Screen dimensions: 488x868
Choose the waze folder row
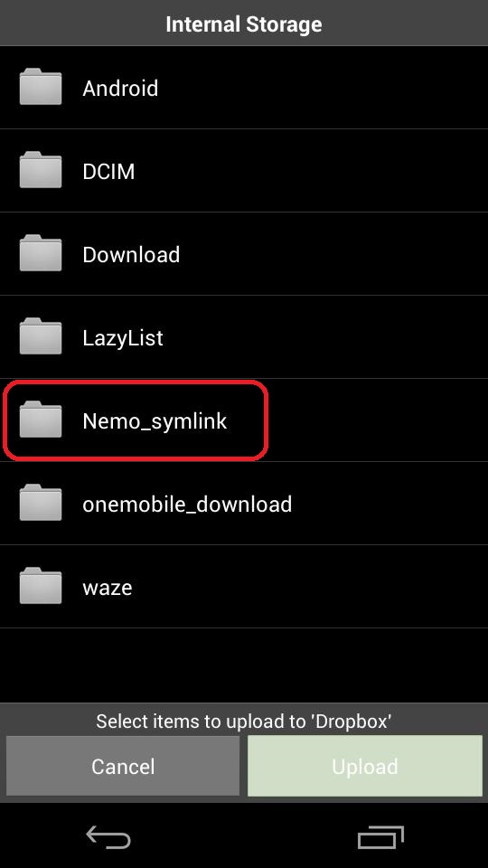244,587
